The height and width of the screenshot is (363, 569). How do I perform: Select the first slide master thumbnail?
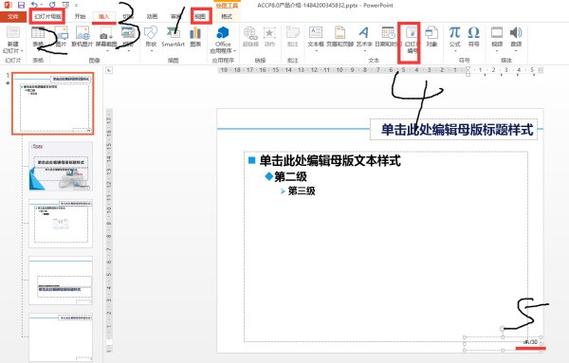pyautogui.click(x=53, y=103)
